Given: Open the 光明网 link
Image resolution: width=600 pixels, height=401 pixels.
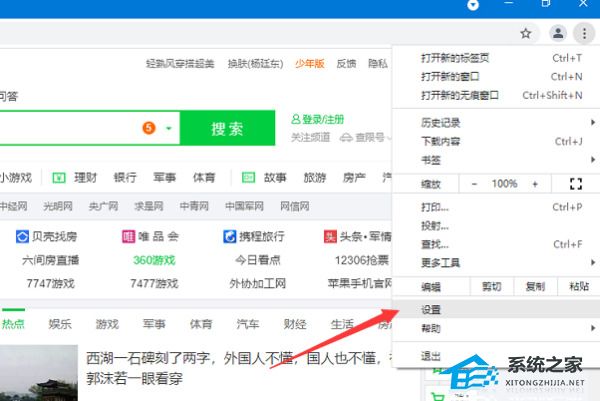Looking at the screenshot, I should 58,206.
